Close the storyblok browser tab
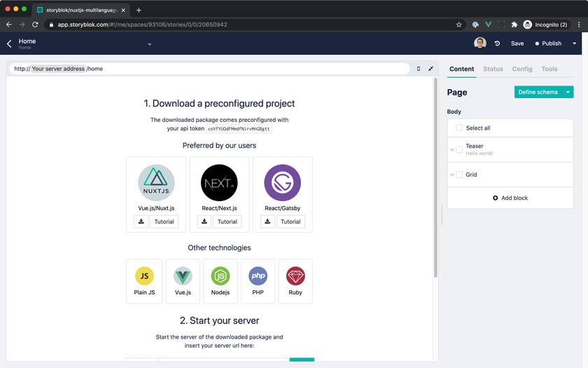Screen dimensions: 588x368 tap(123, 10)
